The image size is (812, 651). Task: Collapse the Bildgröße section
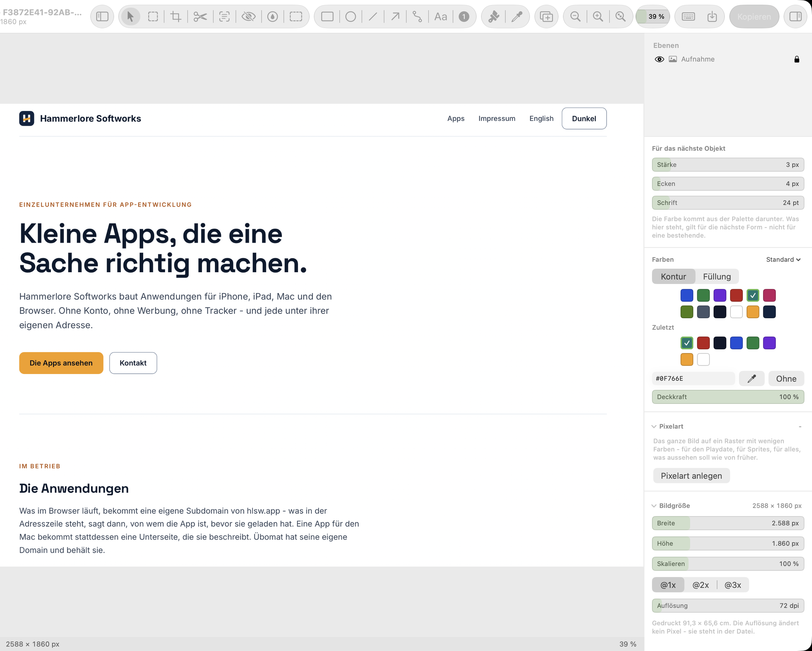coord(654,506)
